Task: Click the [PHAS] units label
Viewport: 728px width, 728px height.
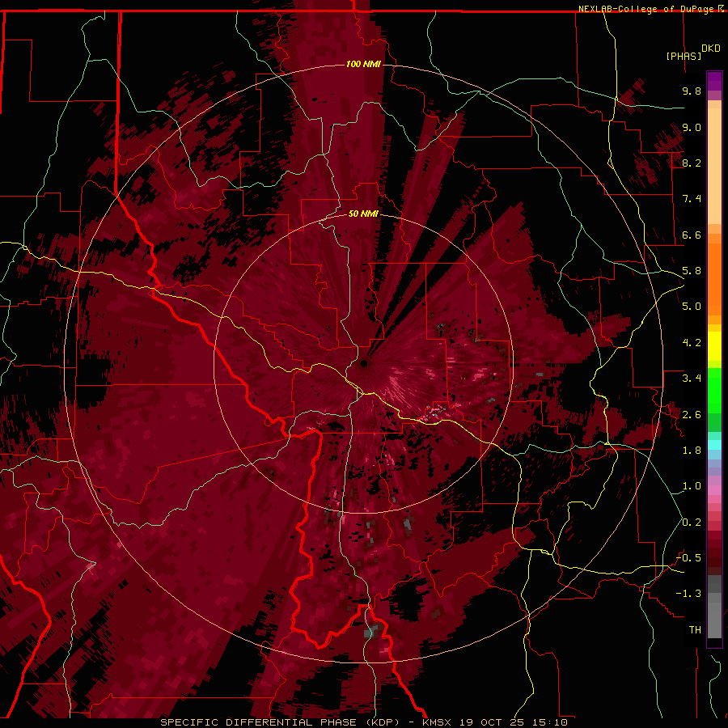Action: (684, 56)
